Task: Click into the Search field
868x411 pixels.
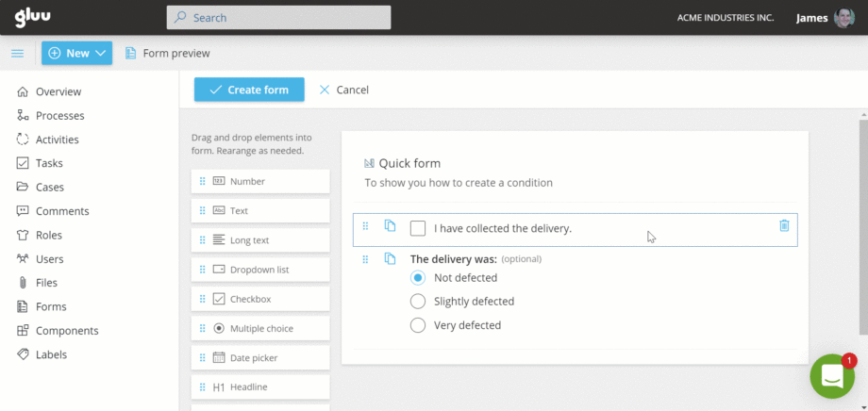Action: tap(278, 17)
